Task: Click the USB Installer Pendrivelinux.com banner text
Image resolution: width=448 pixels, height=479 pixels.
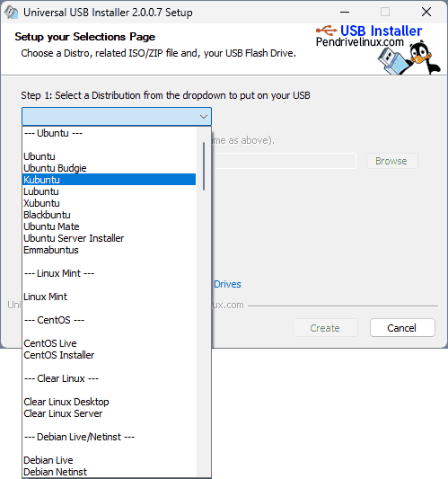Action: pos(369,36)
